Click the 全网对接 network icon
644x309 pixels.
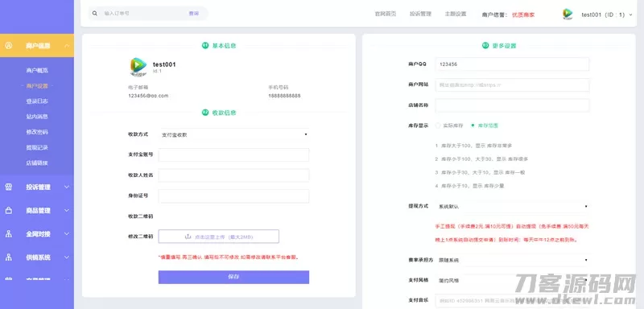pos(8,234)
